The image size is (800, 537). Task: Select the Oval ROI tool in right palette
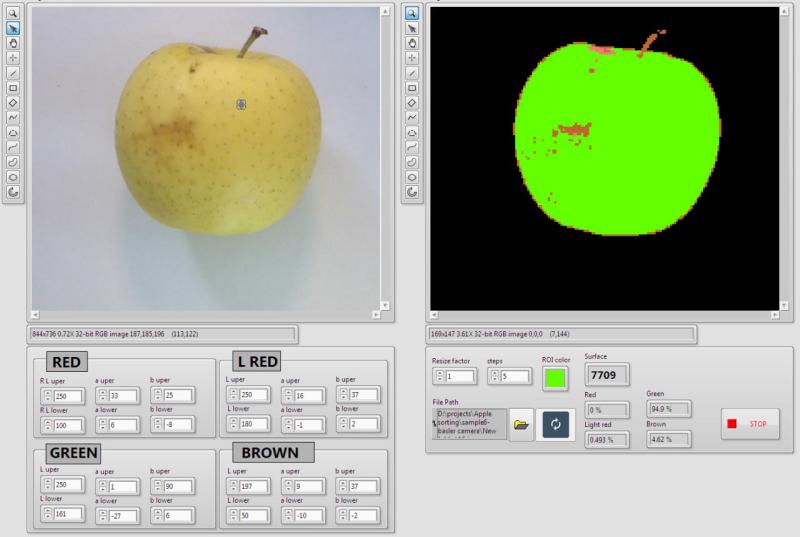[x=411, y=176]
